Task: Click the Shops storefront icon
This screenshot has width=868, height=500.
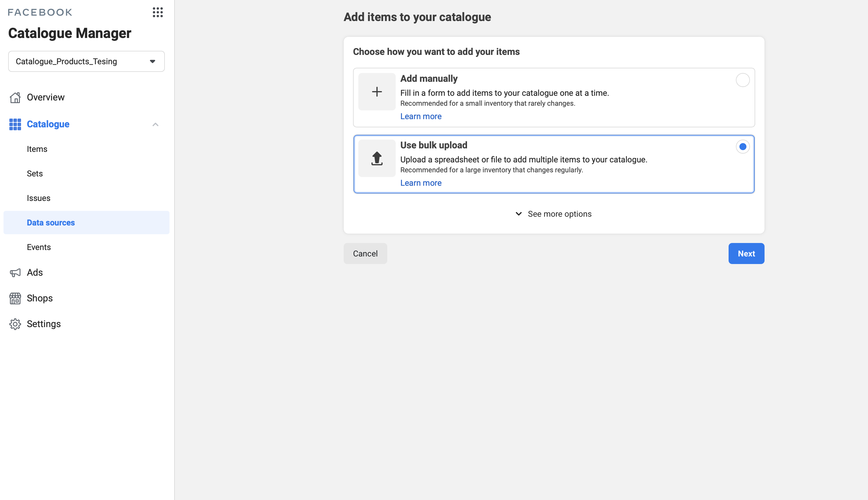Action: click(15, 298)
